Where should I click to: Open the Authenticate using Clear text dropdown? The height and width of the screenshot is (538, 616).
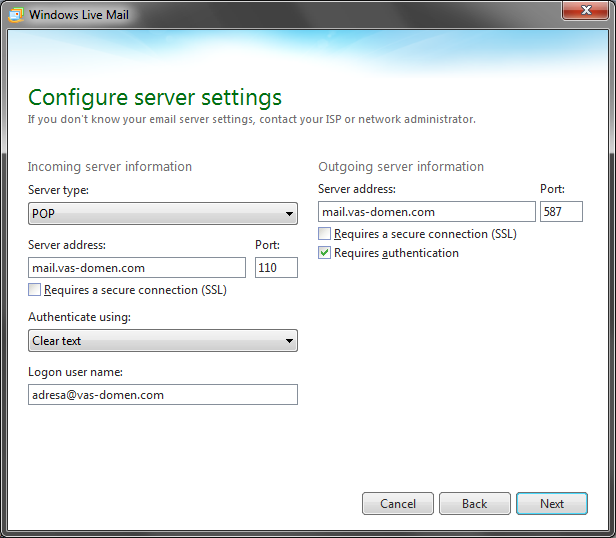click(163, 341)
